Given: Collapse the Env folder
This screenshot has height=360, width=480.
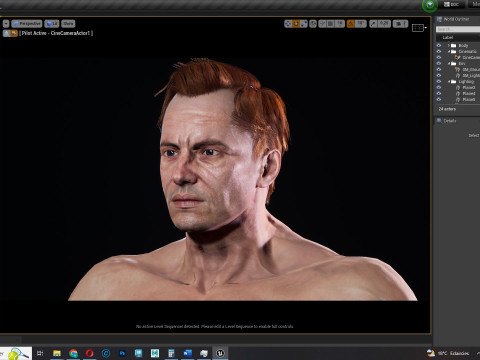Looking at the screenshot, I should [x=449, y=63].
